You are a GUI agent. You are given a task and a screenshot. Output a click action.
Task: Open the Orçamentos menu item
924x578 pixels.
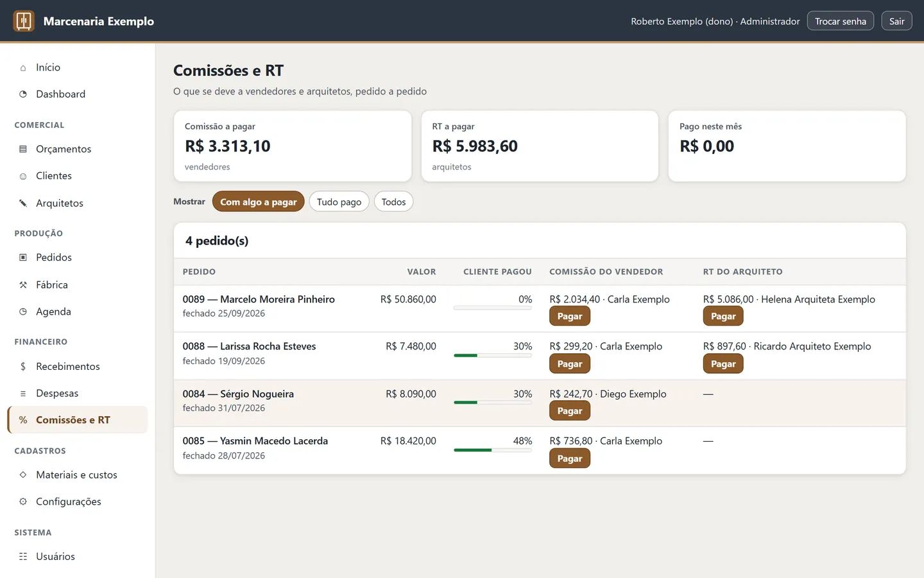[78, 149]
